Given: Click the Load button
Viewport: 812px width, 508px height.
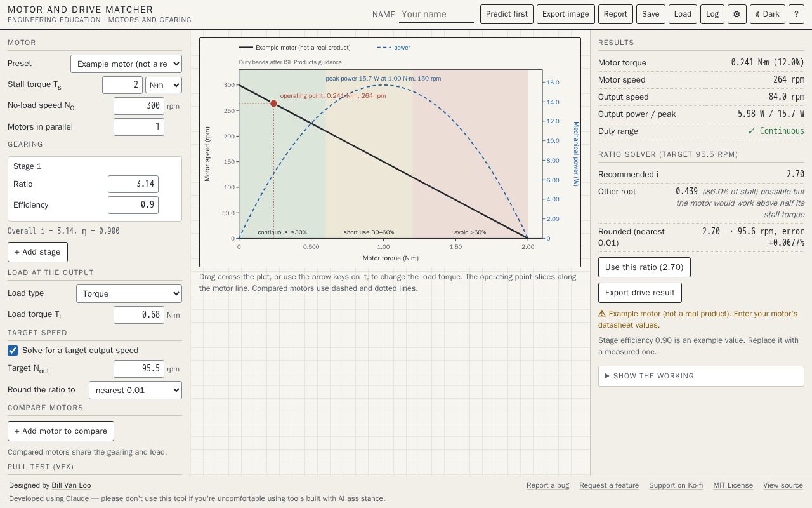Looking at the screenshot, I should (x=683, y=14).
